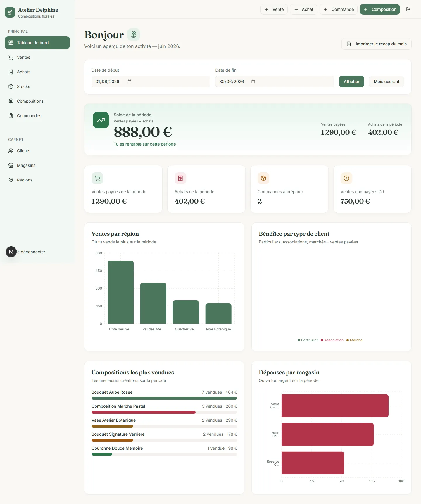Click the Date de fin input field

(x=275, y=82)
